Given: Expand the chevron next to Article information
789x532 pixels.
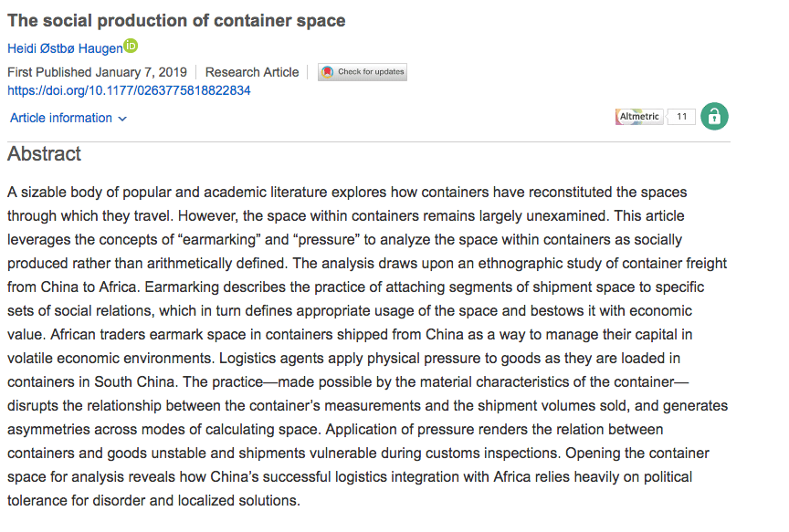Looking at the screenshot, I should click(x=122, y=119).
